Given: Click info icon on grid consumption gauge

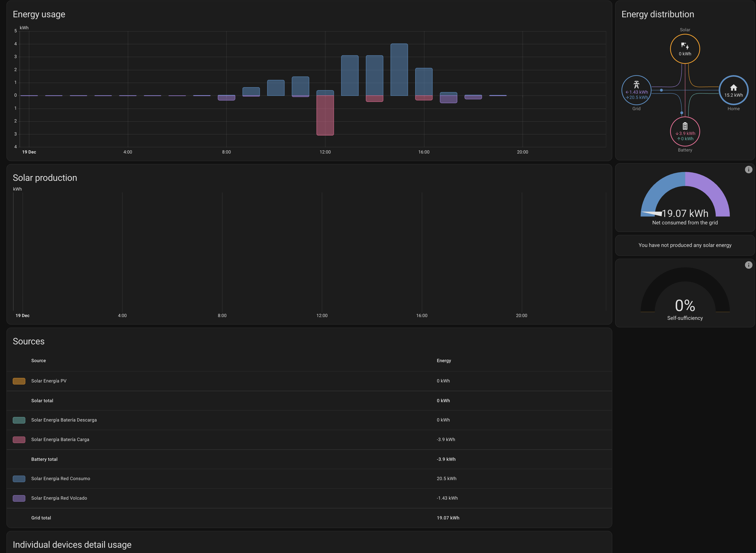Looking at the screenshot, I should pos(748,170).
